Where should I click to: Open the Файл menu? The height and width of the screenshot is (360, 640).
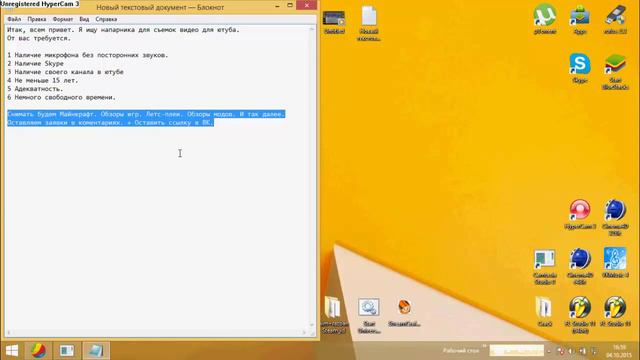tap(14, 19)
